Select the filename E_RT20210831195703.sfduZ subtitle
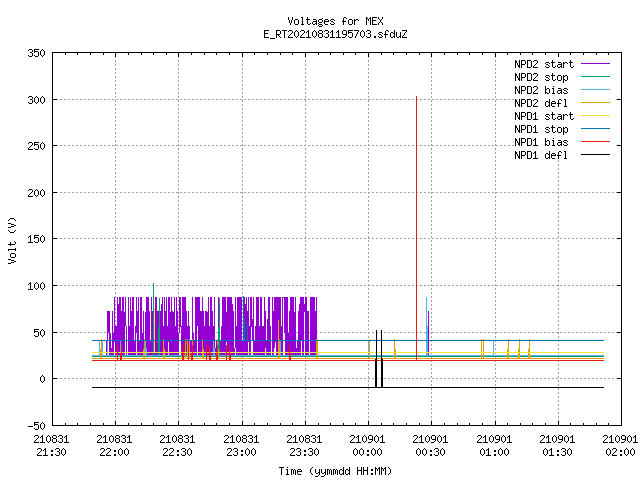 point(335,34)
